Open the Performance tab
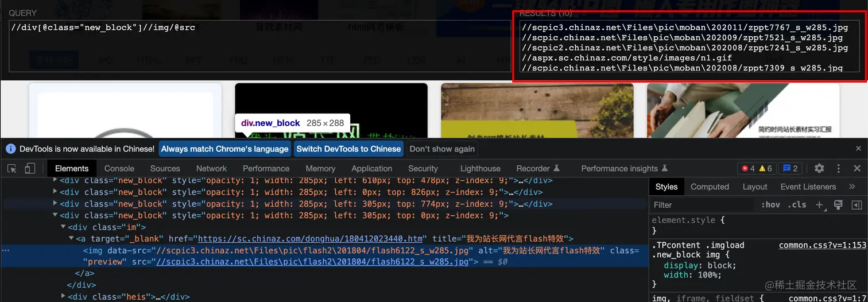The width and height of the screenshot is (868, 302). 266,168
